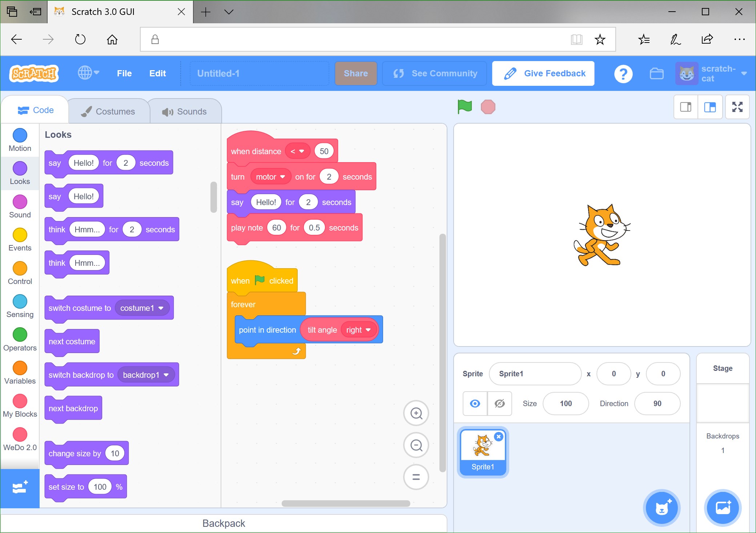Switch to the Costumes tab
The width and height of the screenshot is (756, 533).
108,111
